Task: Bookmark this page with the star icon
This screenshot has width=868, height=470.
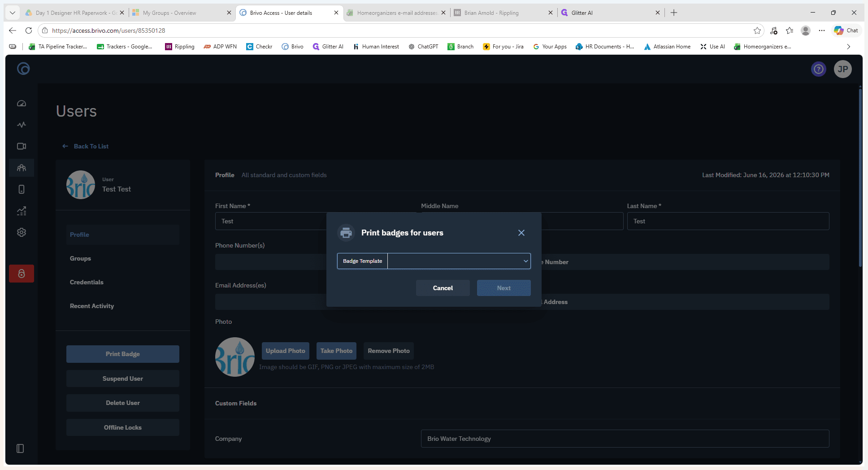Action: click(x=757, y=30)
